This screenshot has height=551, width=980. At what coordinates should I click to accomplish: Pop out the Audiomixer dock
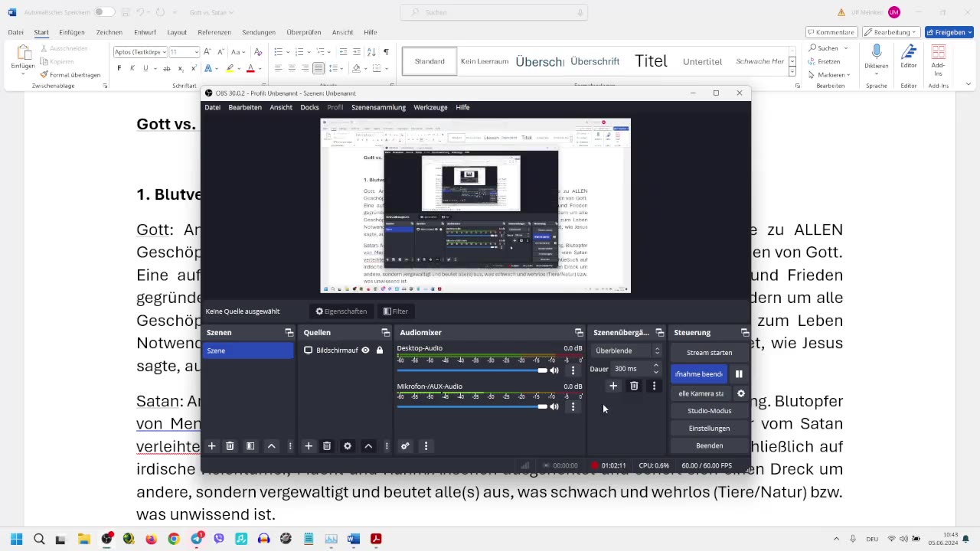[579, 333]
